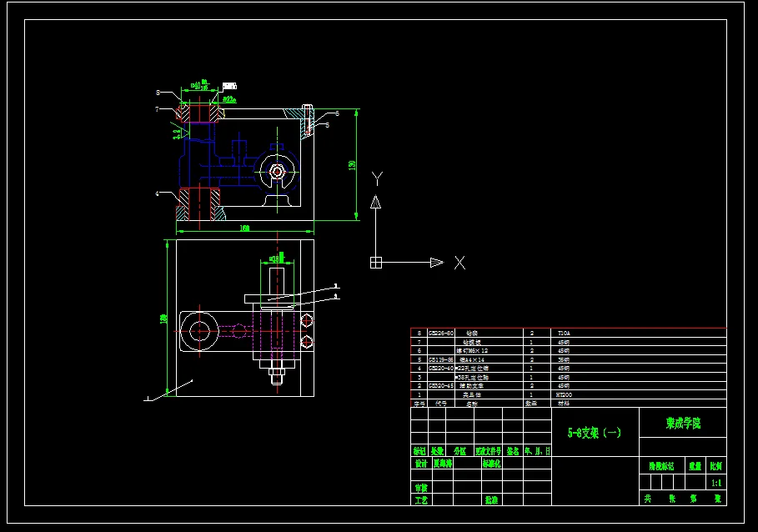The image size is (758, 532).
Task: Click the "标准化" title block cell
Action: click(491, 464)
